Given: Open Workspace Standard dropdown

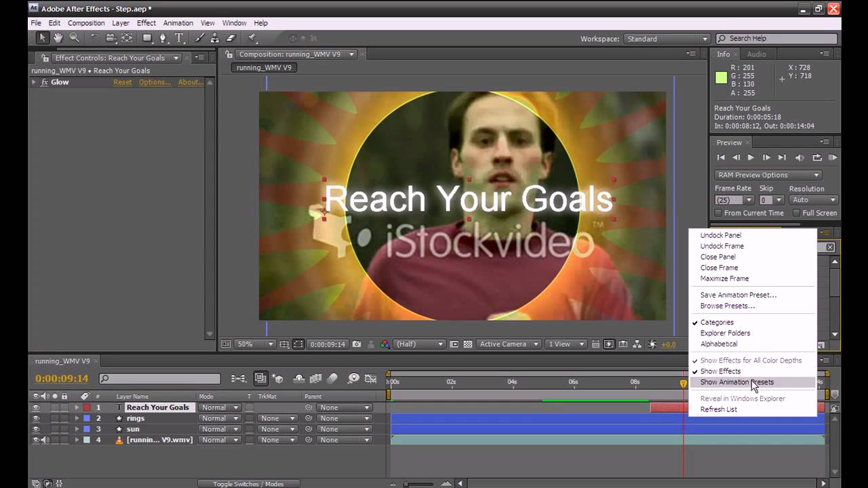Looking at the screenshot, I should [x=666, y=39].
